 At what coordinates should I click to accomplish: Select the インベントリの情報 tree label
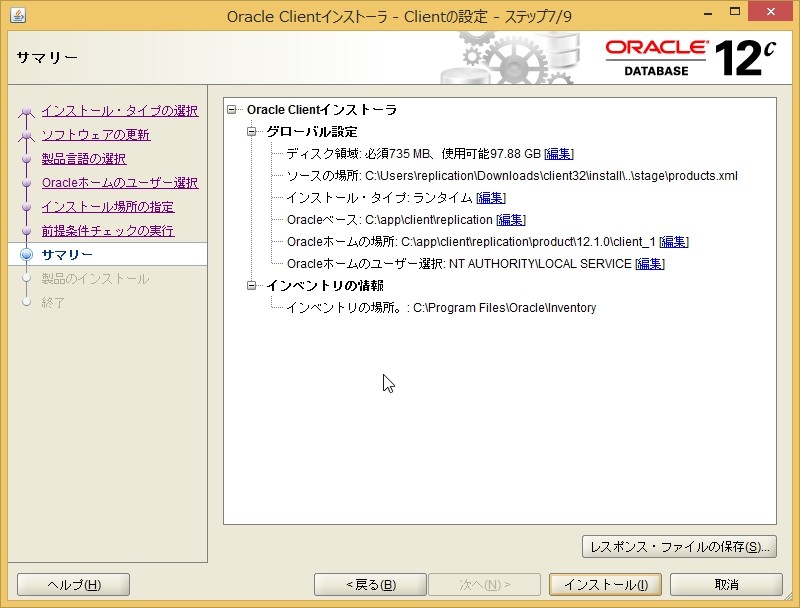pos(325,286)
